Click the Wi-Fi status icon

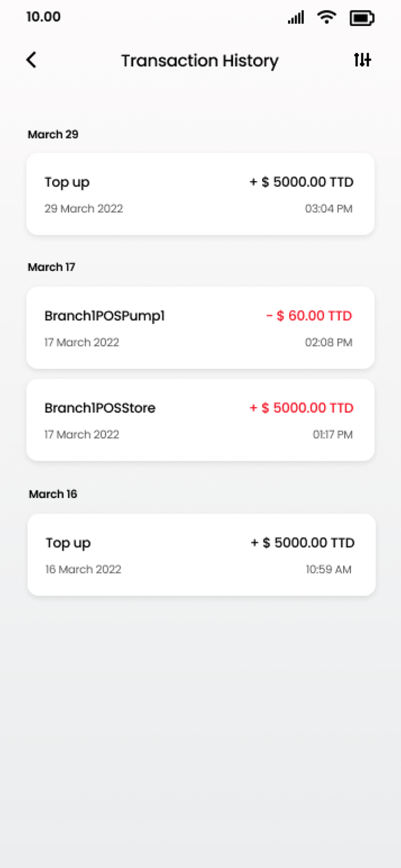[x=326, y=17]
